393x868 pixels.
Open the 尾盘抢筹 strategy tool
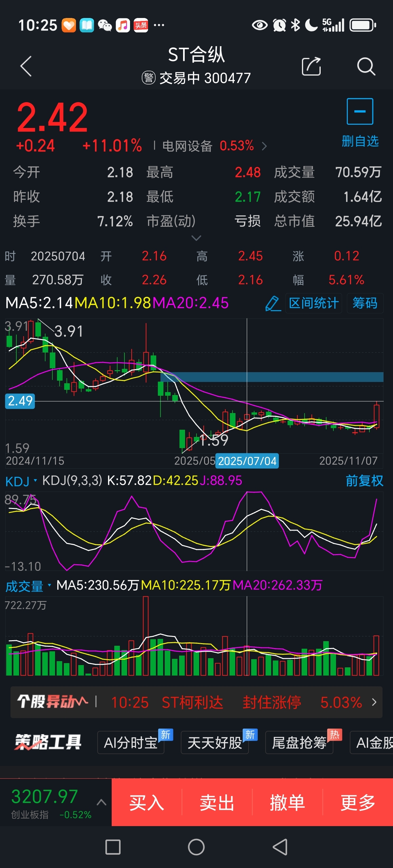tap(299, 743)
